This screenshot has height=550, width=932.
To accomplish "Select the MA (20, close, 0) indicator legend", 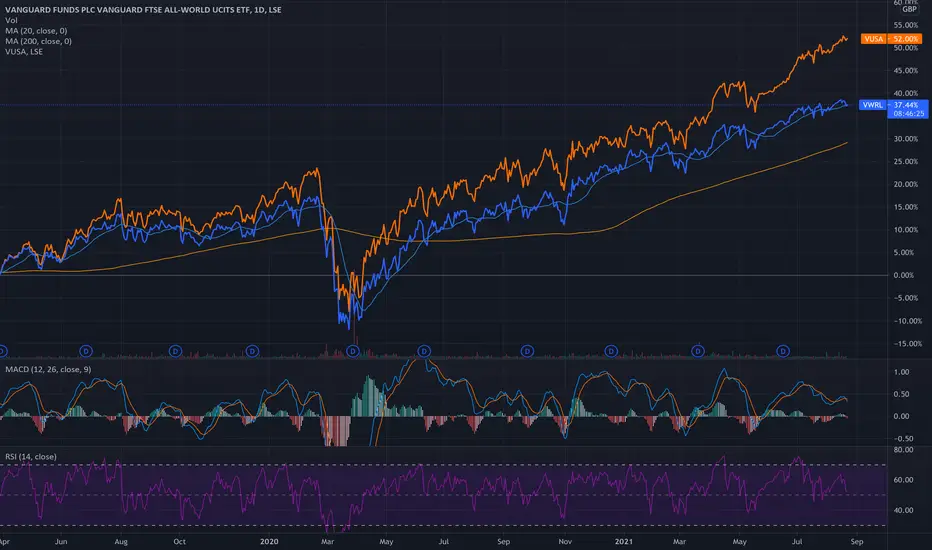I will (36, 31).
